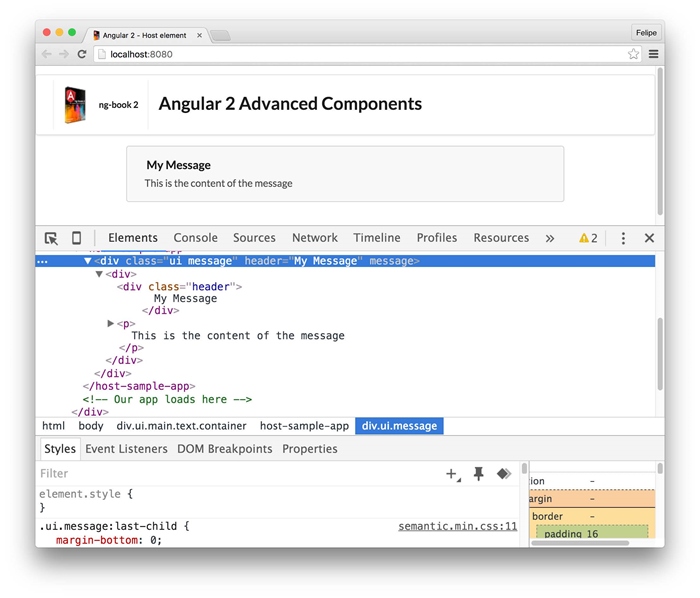Viewport: 700px width, 598px height.
Task: Select host-sample-app in the breadcrumb
Action: pyautogui.click(x=304, y=426)
